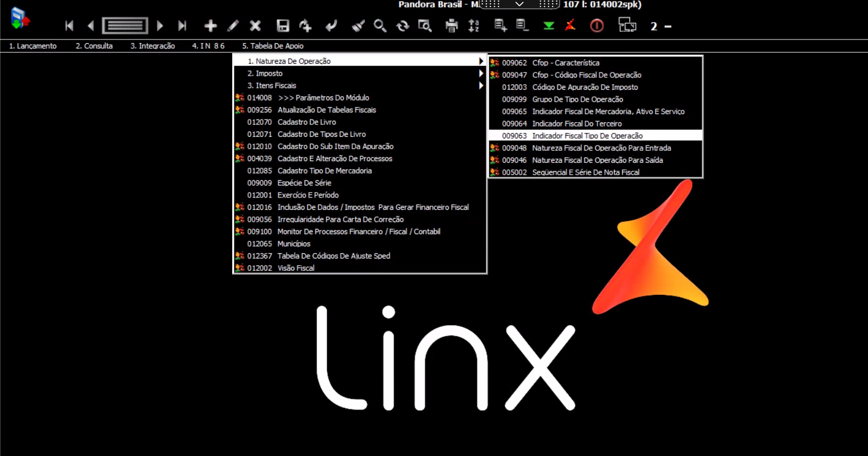Select 009063 Indicador Fiscal Tipo De Operação
Viewport: 868px width, 456px height.
point(595,136)
